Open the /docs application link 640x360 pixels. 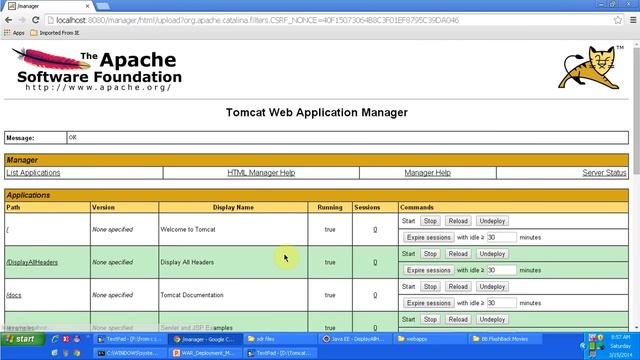tap(13, 295)
